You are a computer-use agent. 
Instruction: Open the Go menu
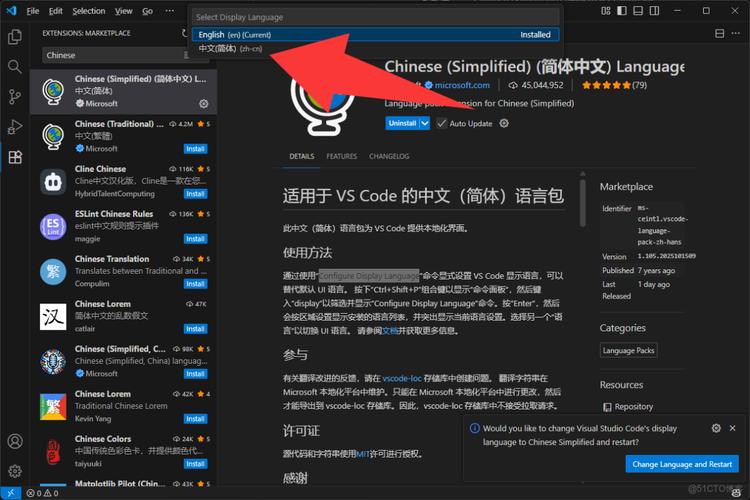coord(147,11)
